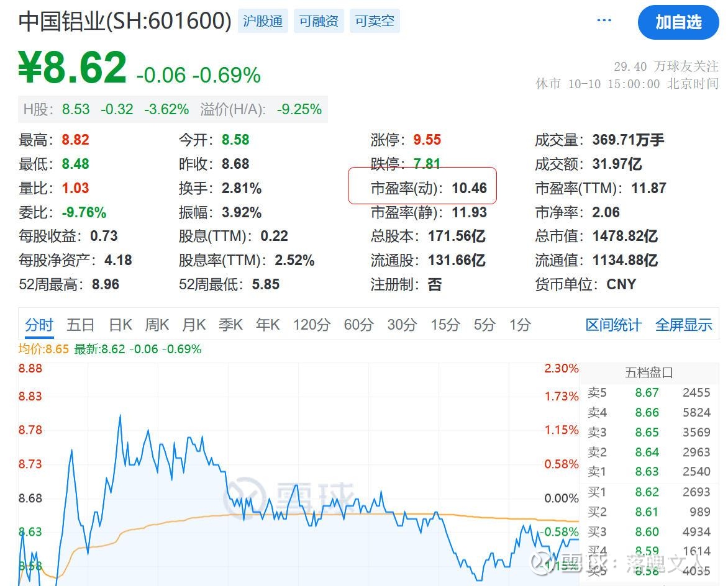The height and width of the screenshot is (586, 728).
Task: Select the 1分 chart tab
Action: tap(520, 325)
